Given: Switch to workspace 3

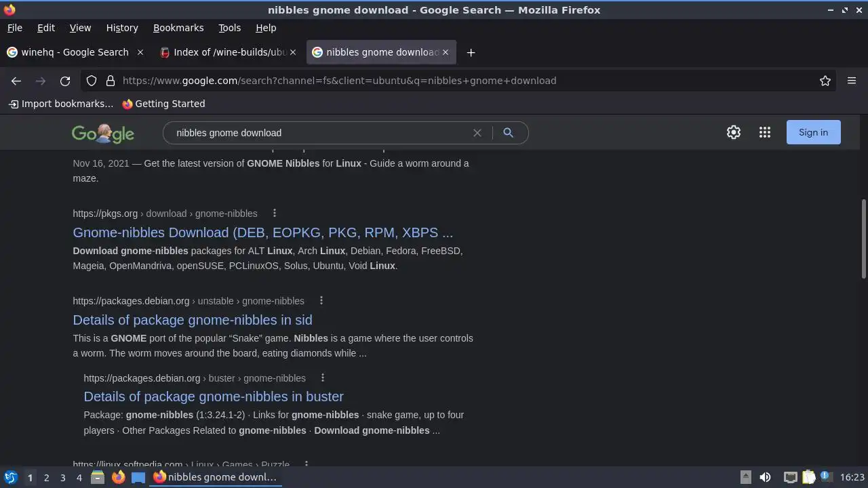Looking at the screenshot, I should (x=62, y=478).
